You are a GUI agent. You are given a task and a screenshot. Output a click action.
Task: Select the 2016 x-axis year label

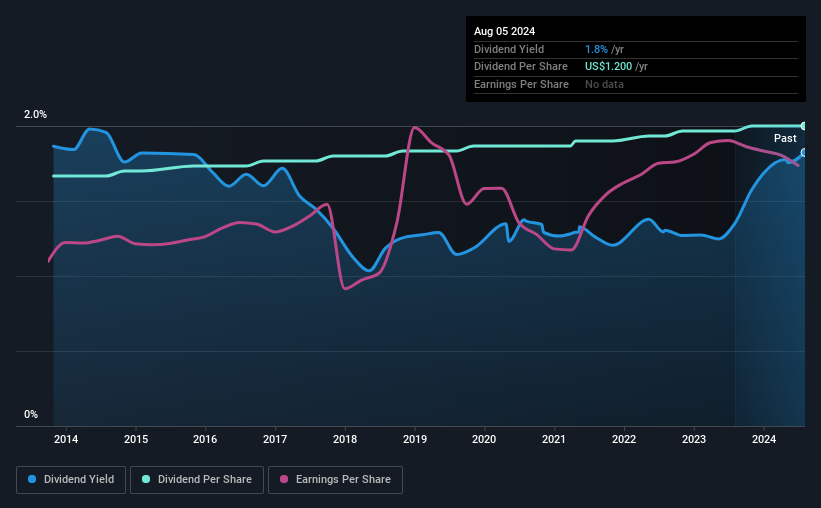tap(205, 439)
